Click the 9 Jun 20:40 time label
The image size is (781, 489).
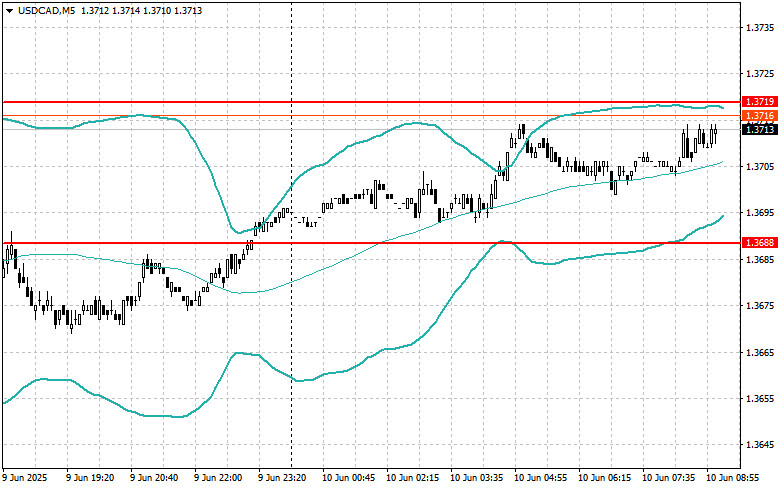(x=154, y=478)
